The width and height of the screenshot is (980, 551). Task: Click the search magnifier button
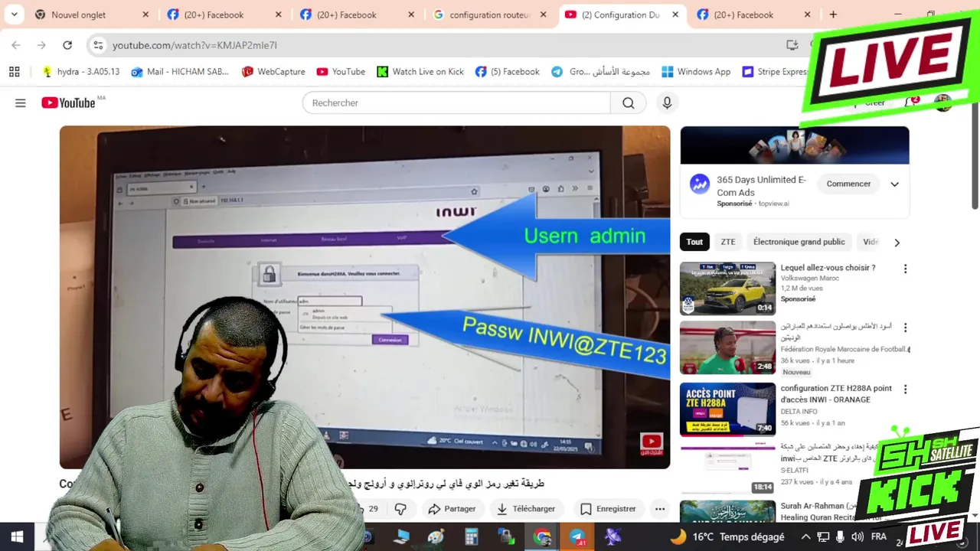point(628,103)
